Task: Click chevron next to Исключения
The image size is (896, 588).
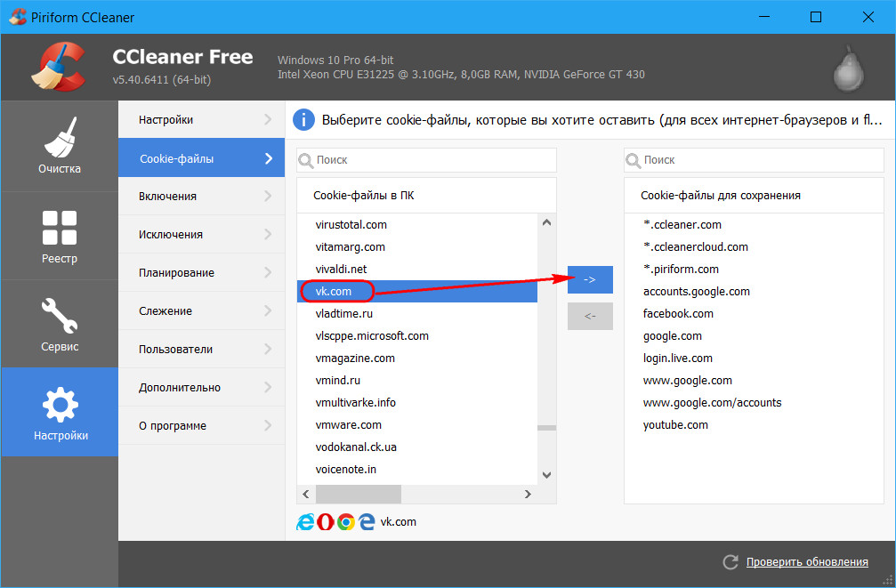Action: [268, 234]
